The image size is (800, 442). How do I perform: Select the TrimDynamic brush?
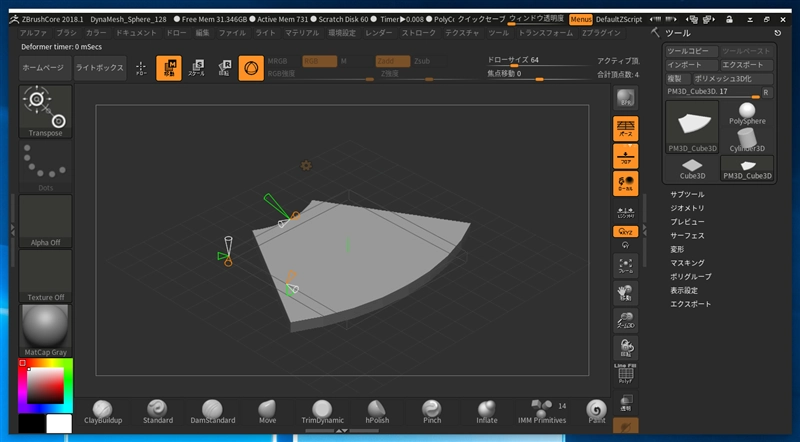click(x=322, y=412)
